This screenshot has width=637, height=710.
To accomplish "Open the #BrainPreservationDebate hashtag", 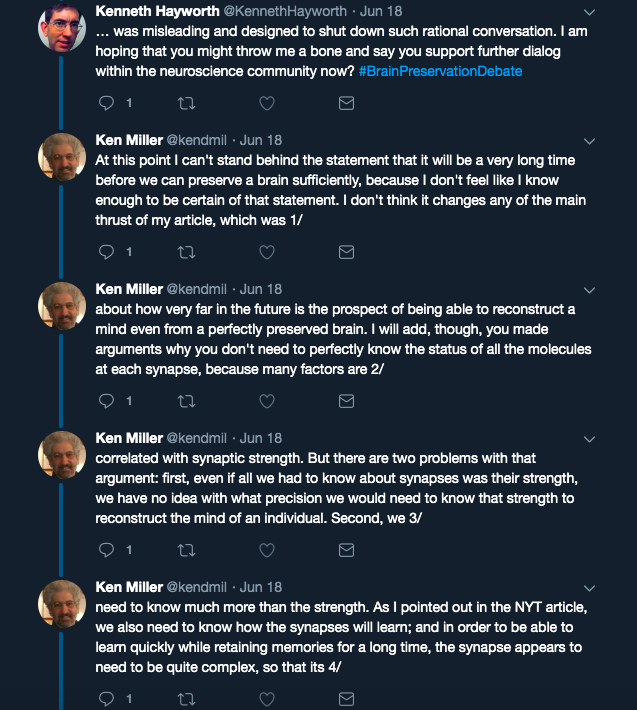I will click(x=440, y=71).
